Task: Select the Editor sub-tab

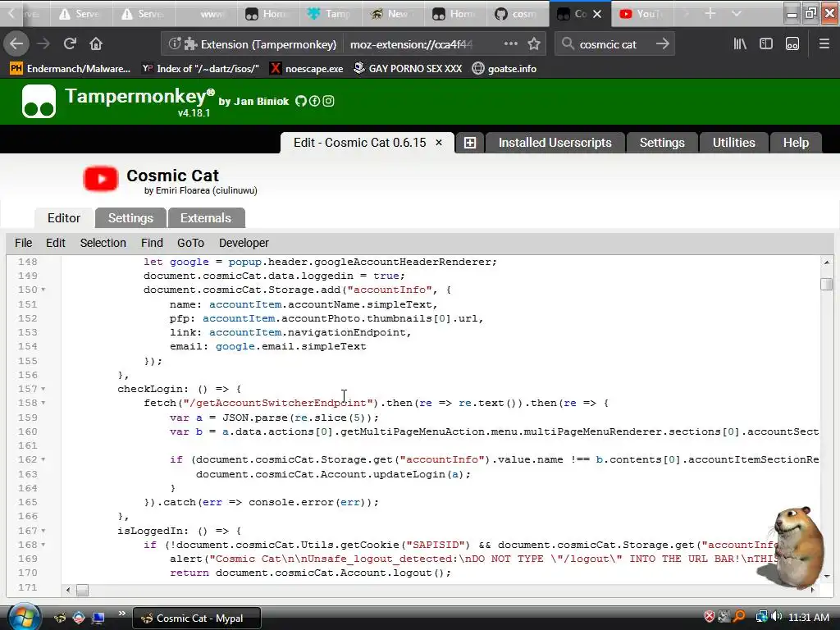Action: [x=64, y=218]
